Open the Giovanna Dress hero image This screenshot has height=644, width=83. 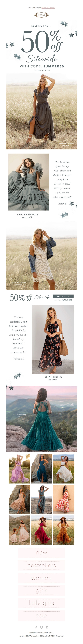41,111
